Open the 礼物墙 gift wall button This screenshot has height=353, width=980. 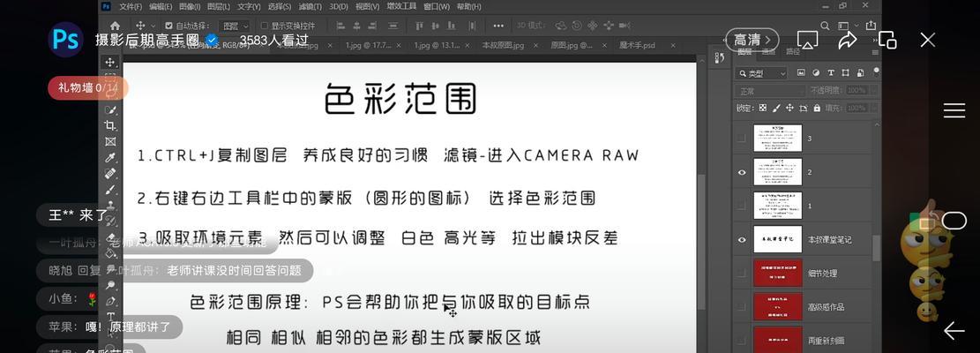click(x=88, y=89)
